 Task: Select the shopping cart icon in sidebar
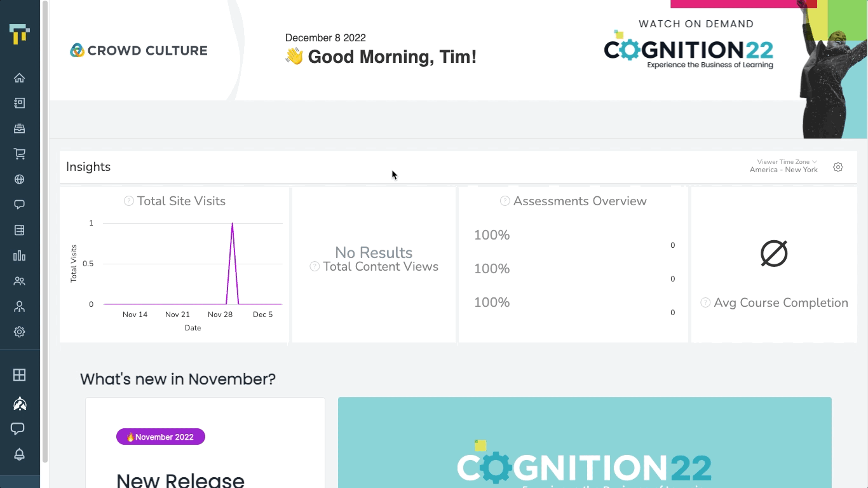[19, 154]
